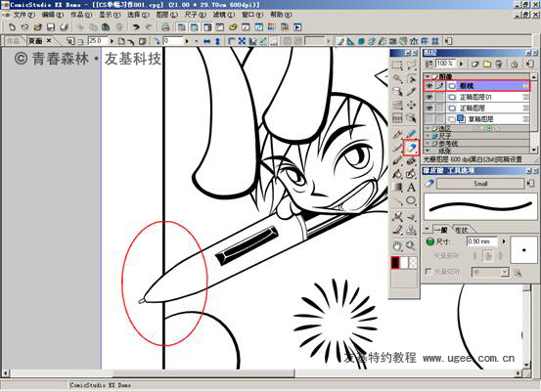This screenshot has height=392, width=541.
Task: Click the flip horizontal blue arrow icon
Action: click(x=207, y=41)
